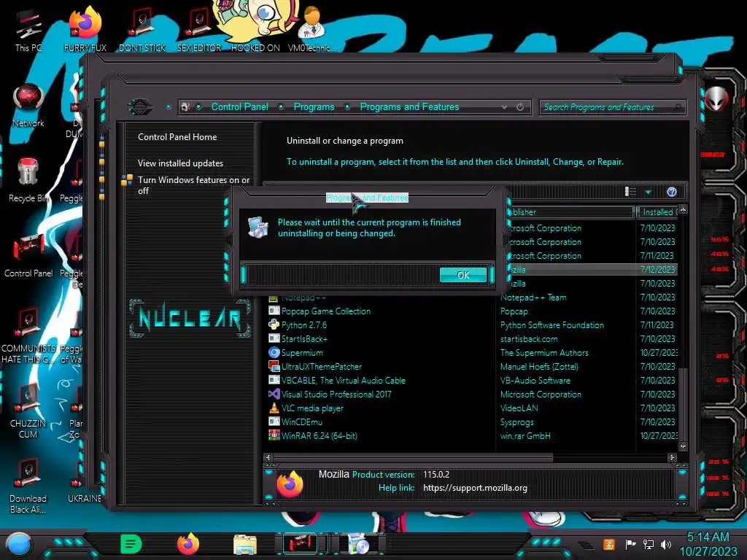Click the red Control Panel taskbar button
This screenshot has width=747, height=560.
(300, 543)
